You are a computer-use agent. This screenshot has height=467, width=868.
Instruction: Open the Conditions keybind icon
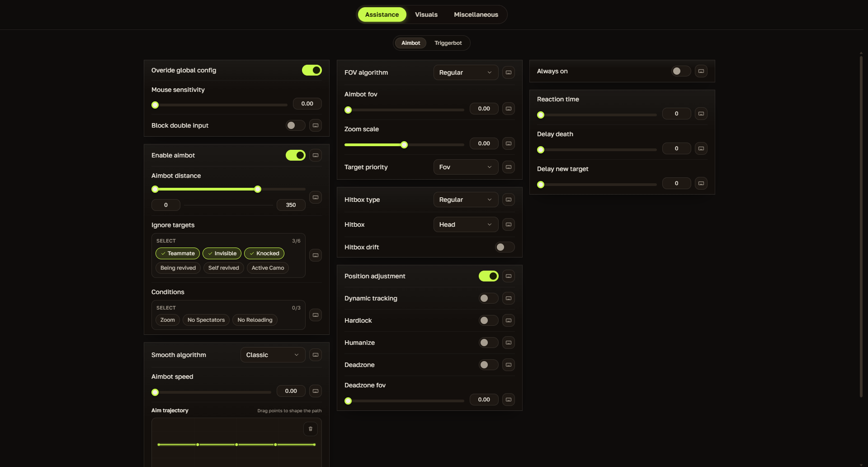316,315
